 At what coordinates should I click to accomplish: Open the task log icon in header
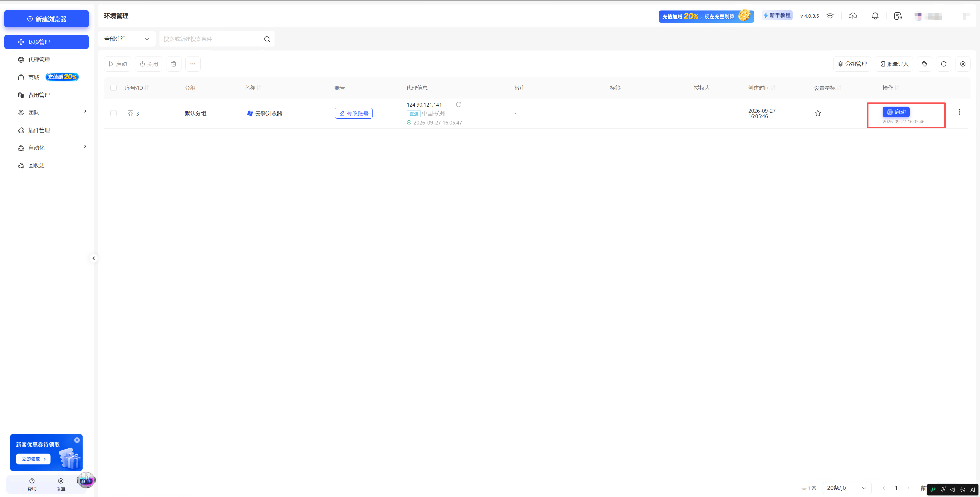(898, 16)
